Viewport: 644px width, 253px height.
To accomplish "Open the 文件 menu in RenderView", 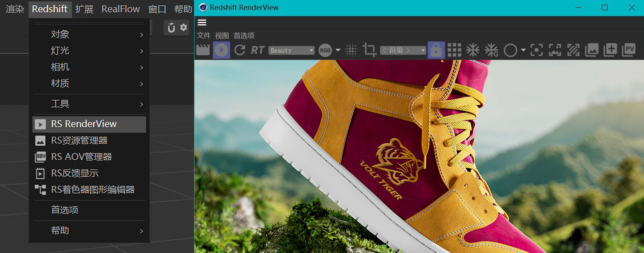I will coord(204,36).
